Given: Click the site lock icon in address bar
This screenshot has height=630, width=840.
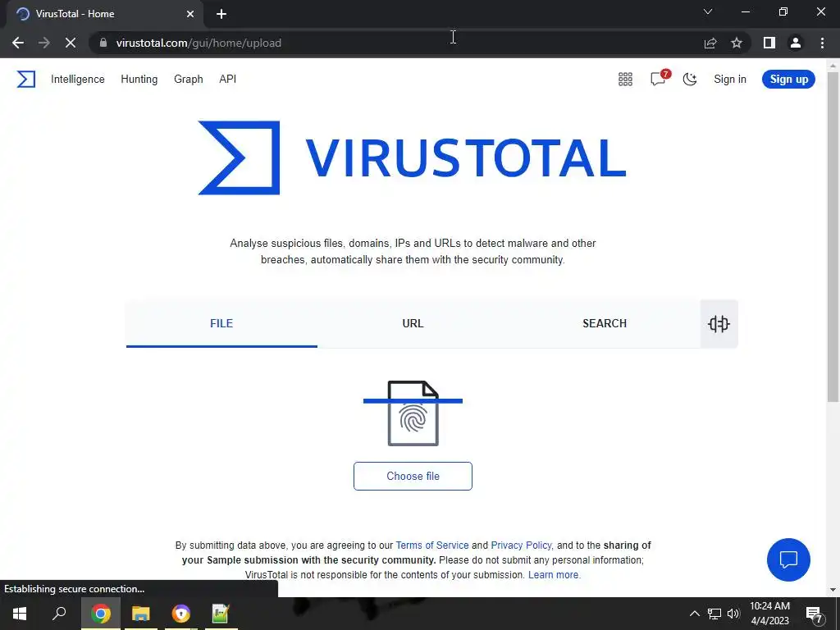Looking at the screenshot, I should [x=103, y=43].
